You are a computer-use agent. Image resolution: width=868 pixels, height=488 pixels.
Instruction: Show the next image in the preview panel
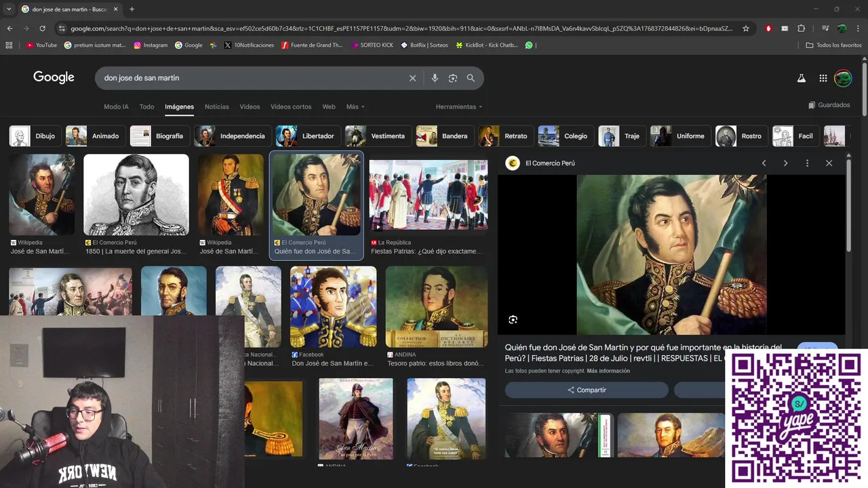[x=785, y=163]
